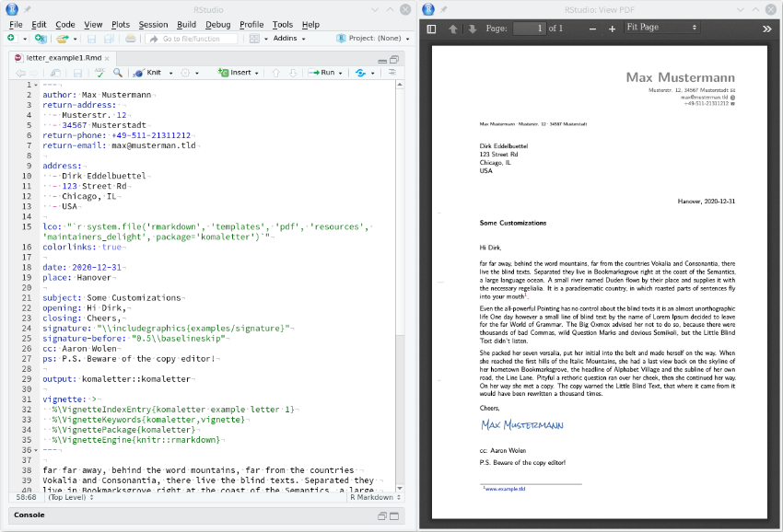Viewport: 783px width, 532px height.
Task: Click the Print icon in the main toolbar
Action: pyautogui.click(x=130, y=39)
